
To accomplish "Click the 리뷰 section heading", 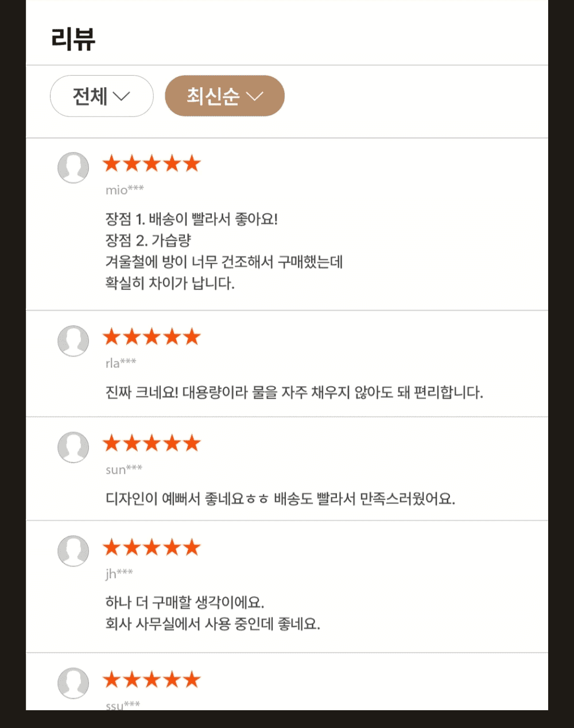I will 73,39.
